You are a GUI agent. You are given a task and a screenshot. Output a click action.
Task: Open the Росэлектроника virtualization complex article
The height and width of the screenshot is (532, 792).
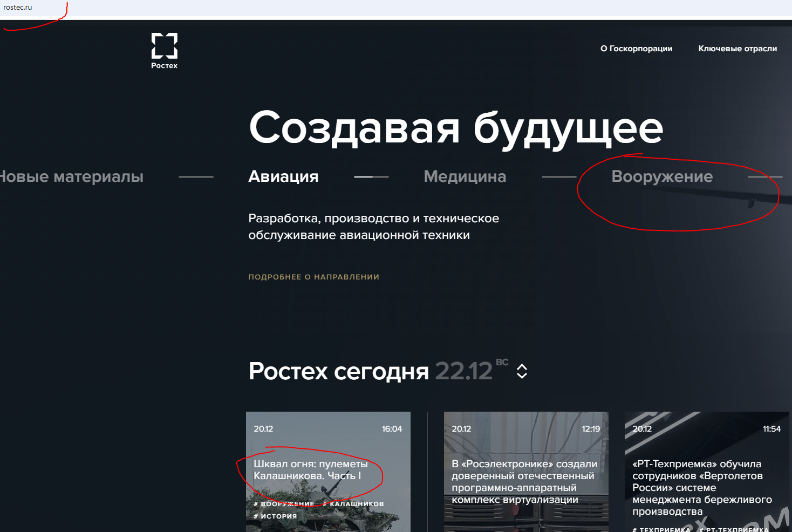click(x=524, y=482)
